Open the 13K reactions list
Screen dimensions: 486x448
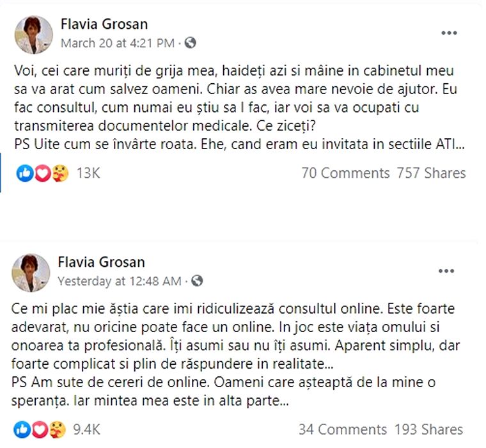[88, 173]
